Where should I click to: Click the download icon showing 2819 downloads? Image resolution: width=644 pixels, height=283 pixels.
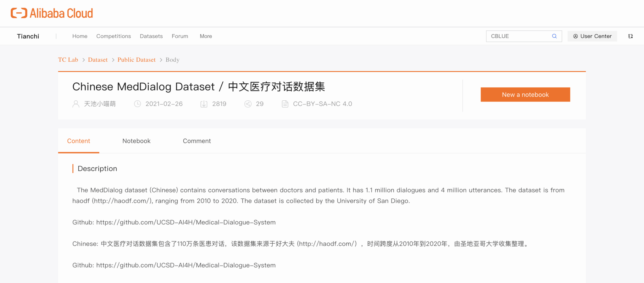pos(204,104)
